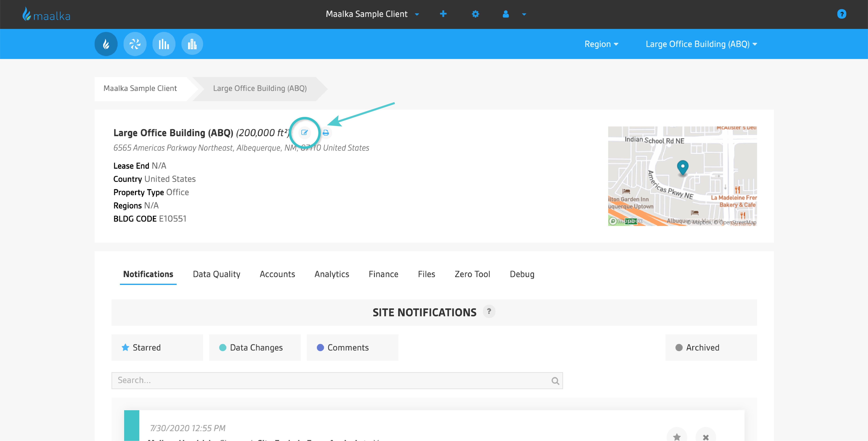The width and height of the screenshot is (868, 441).
Task: Expand the user account dropdown arrow
Action: pyautogui.click(x=524, y=14)
